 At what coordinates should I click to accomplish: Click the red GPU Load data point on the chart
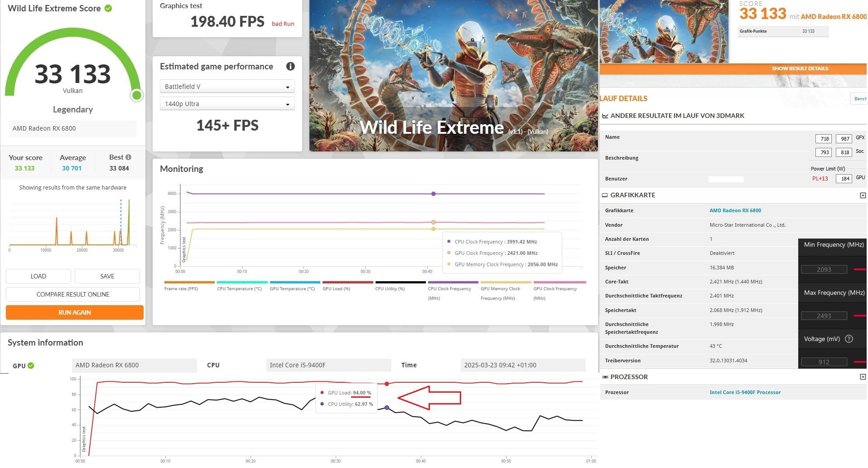[x=386, y=384]
